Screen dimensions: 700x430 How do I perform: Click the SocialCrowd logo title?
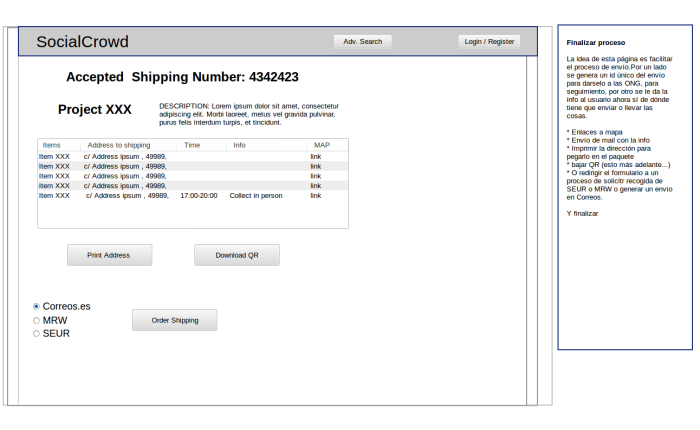(82, 42)
